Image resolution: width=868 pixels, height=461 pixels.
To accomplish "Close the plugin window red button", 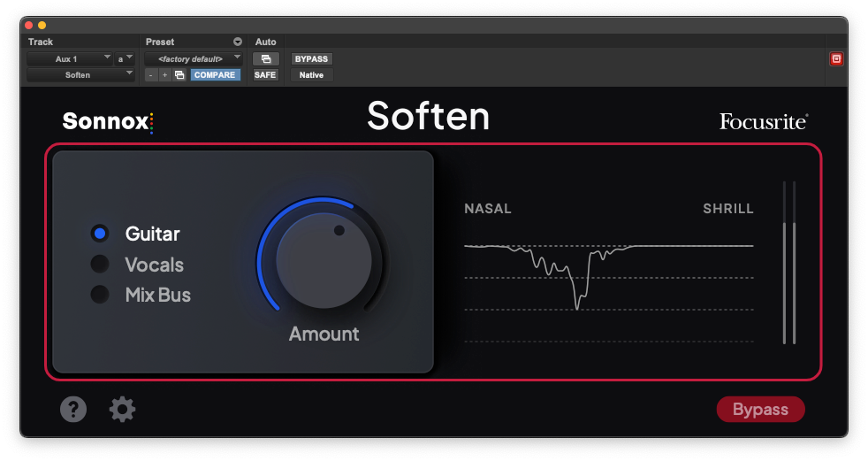I will pos(29,25).
